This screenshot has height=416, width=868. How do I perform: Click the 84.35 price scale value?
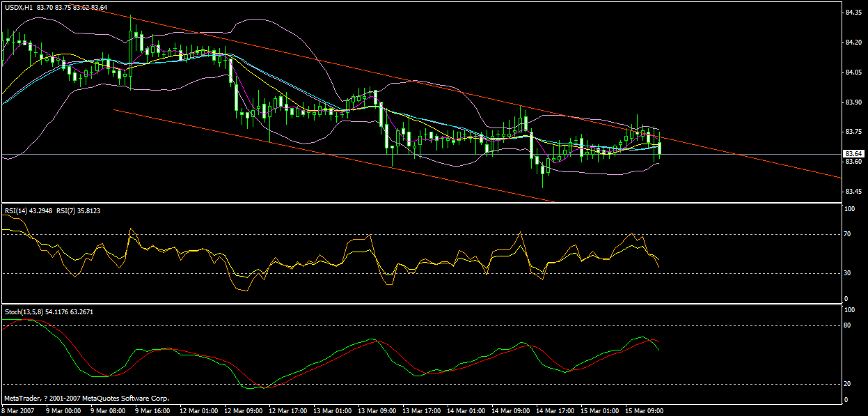click(853, 13)
